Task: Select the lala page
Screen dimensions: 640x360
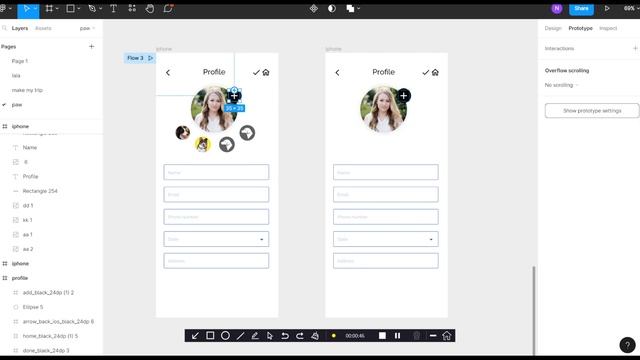Action: coord(16,76)
